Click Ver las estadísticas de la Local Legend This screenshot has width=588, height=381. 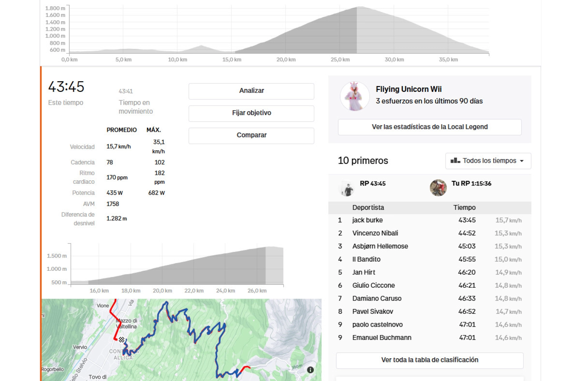pos(430,127)
